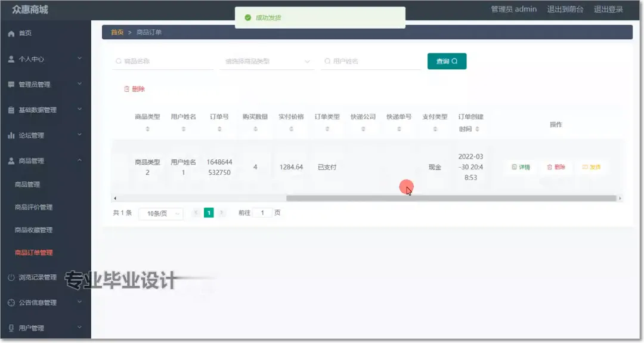
Task: Click the home icon beside 首页
Action: pos(11,33)
